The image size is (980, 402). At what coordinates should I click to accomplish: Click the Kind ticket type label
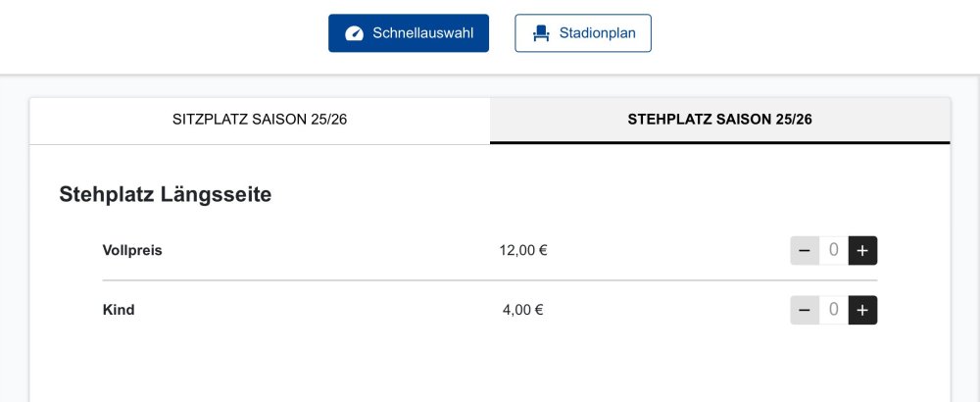tap(119, 310)
